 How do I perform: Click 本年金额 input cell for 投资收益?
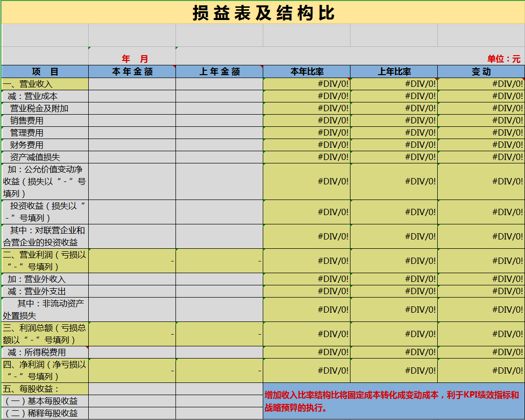click(x=132, y=212)
